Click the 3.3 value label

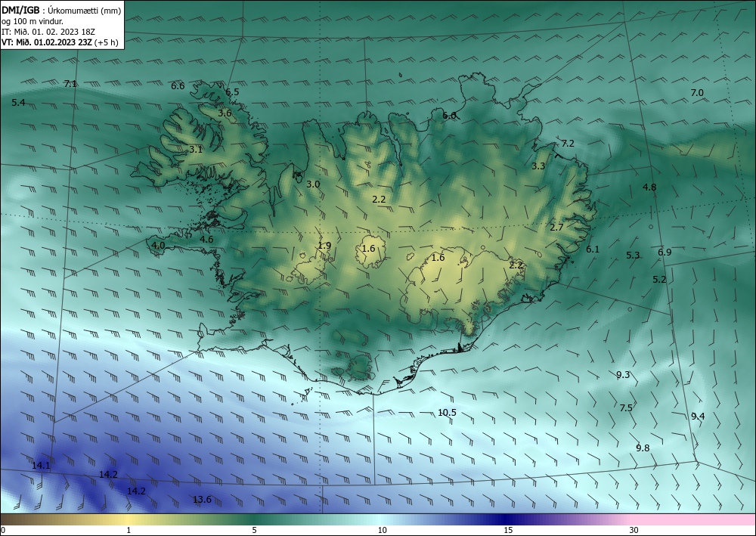[538, 166]
